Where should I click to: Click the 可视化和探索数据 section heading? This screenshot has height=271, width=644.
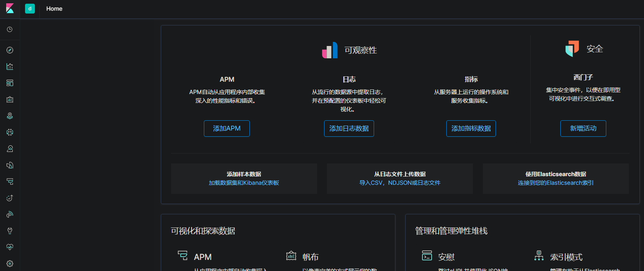[x=203, y=231]
